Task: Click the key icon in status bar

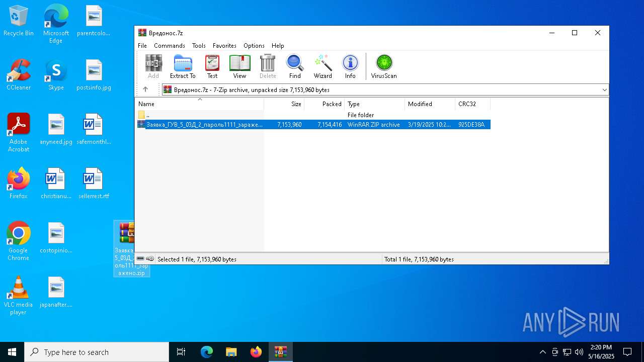Action: tap(150, 259)
